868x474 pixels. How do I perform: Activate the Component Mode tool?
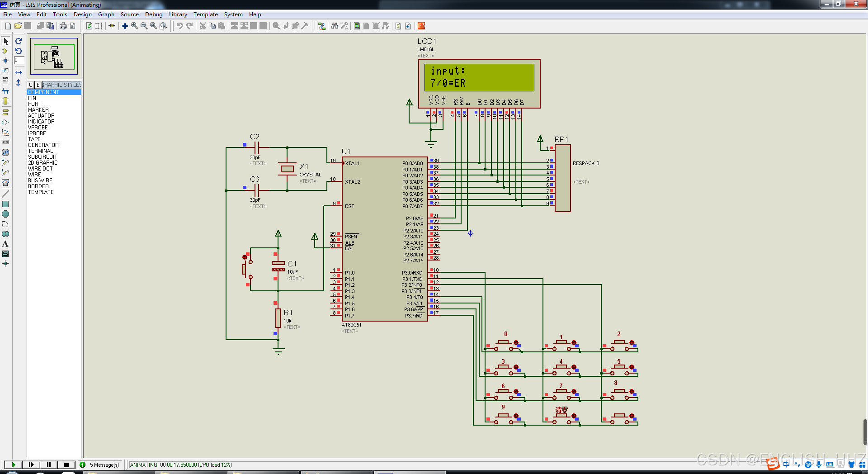(5, 51)
